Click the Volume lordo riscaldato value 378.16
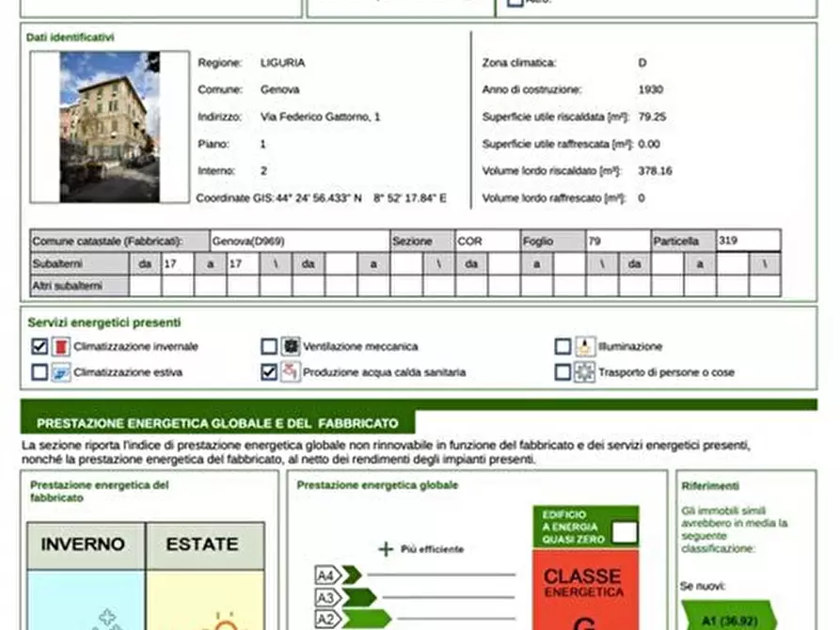 click(655, 171)
